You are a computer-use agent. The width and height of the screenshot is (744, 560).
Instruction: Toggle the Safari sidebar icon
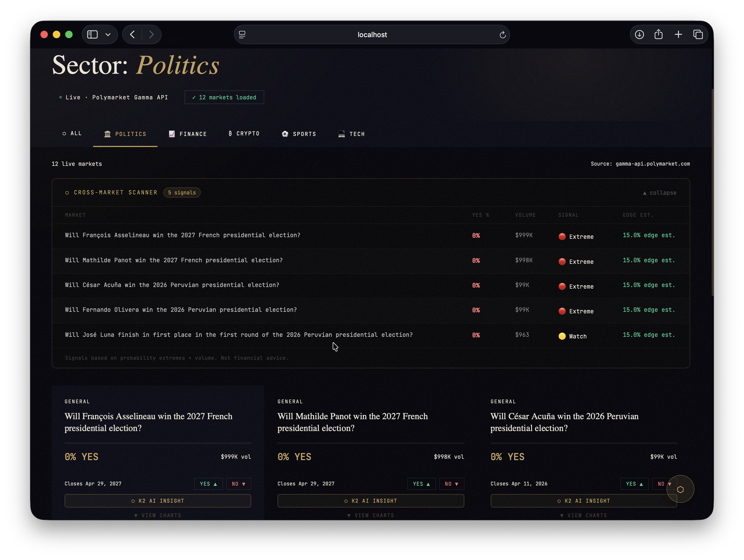tap(93, 35)
